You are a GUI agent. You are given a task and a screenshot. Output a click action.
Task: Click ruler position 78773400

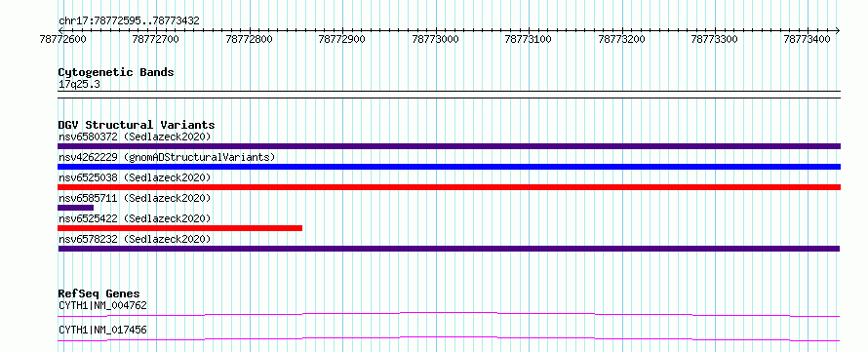click(x=808, y=39)
